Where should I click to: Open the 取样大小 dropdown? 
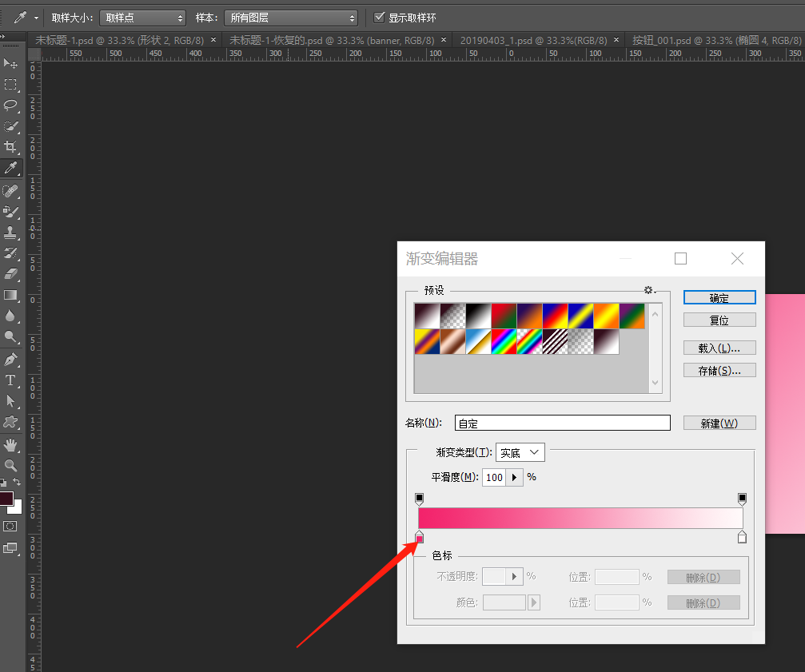(x=143, y=18)
